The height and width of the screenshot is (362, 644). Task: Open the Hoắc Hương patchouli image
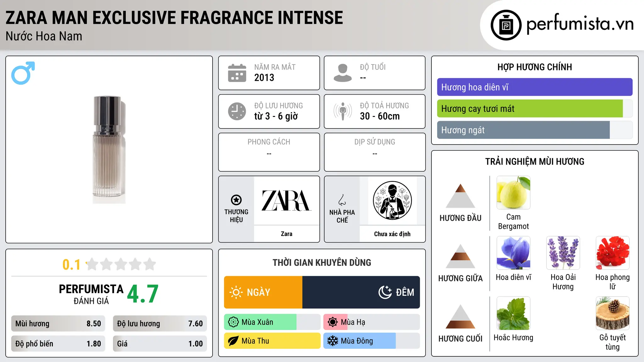point(514,313)
